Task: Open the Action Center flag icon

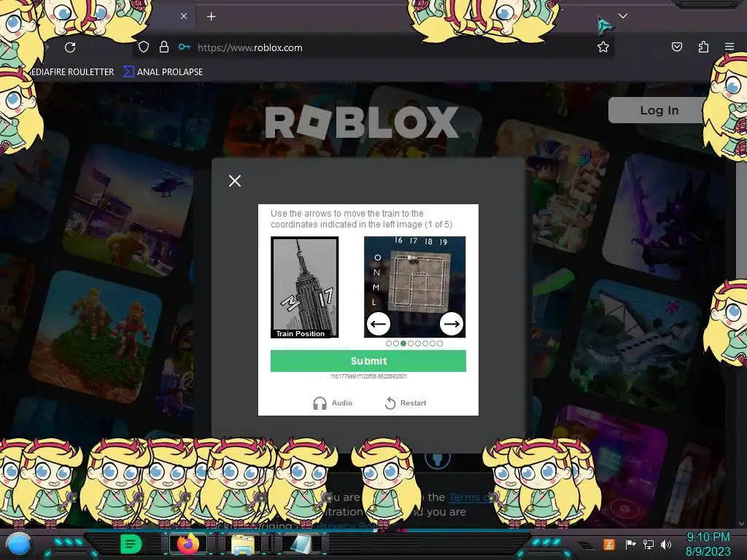Action: coord(630,544)
